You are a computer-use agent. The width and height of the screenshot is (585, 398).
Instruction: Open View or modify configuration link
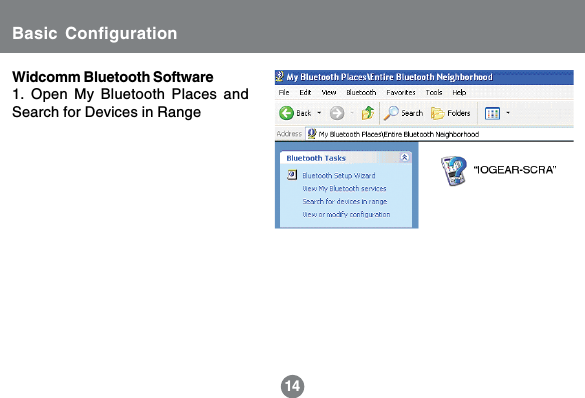pyautogui.click(x=346, y=214)
